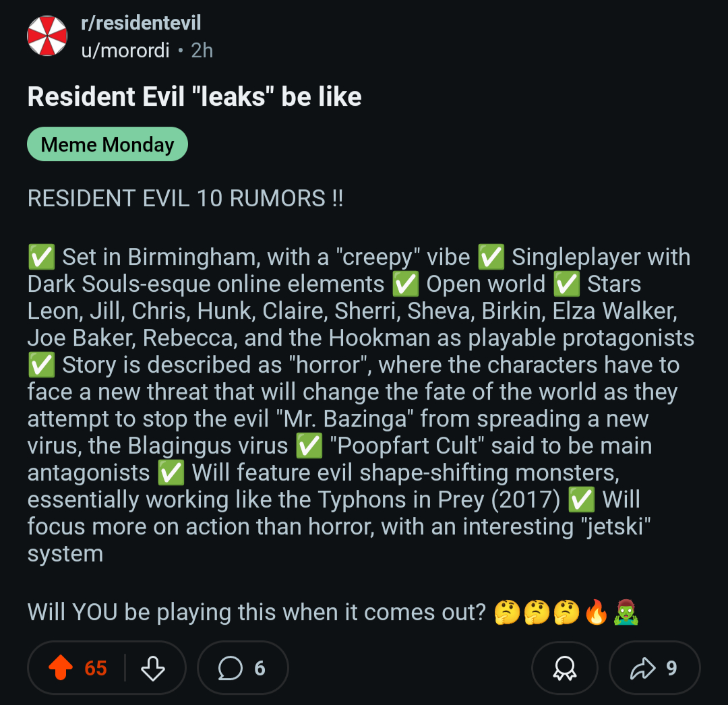Screen dimensions: 728x705
Task: Click the comment count number 6
Action: tap(260, 669)
